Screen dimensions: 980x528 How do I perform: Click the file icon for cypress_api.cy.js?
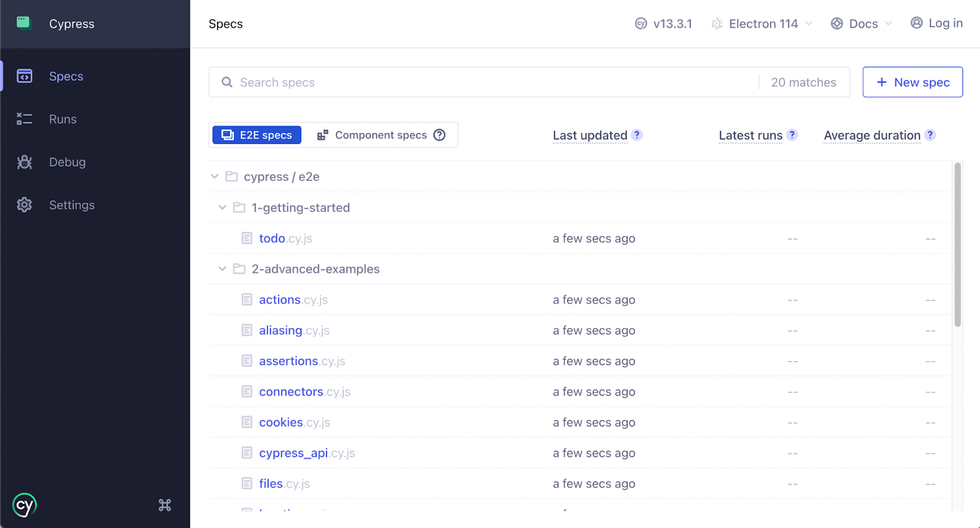pos(247,453)
